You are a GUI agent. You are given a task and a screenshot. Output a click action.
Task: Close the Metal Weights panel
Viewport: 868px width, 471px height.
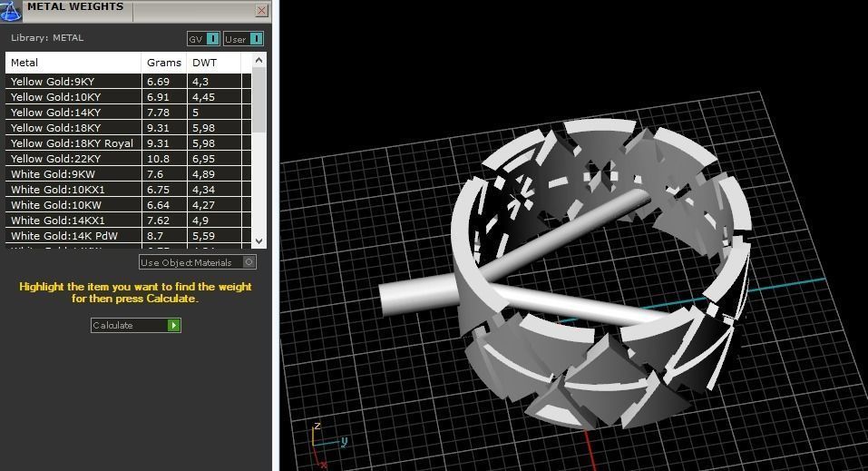(x=262, y=10)
